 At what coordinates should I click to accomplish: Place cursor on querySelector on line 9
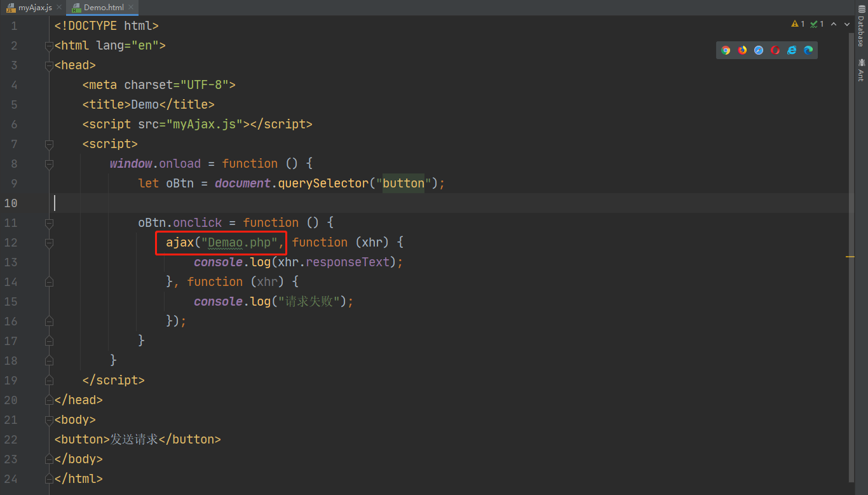click(324, 184)
